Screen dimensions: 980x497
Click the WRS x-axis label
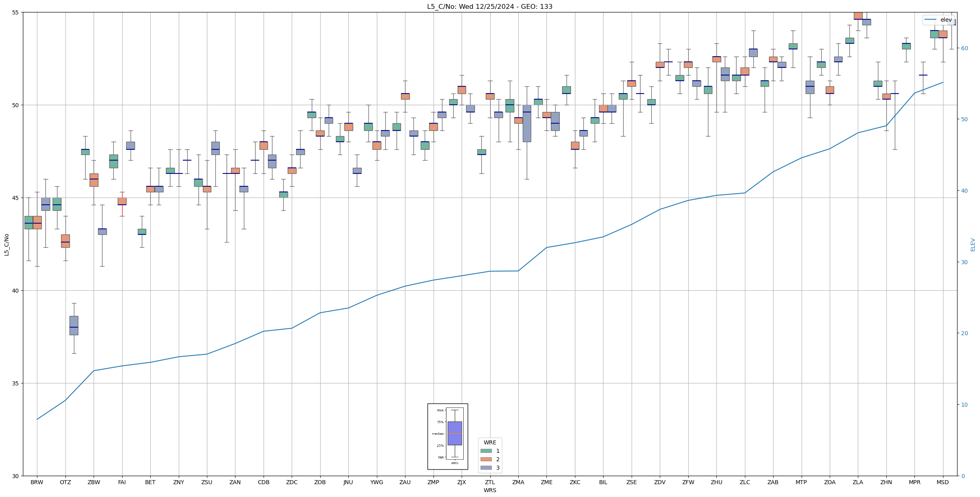coord(490,490)
